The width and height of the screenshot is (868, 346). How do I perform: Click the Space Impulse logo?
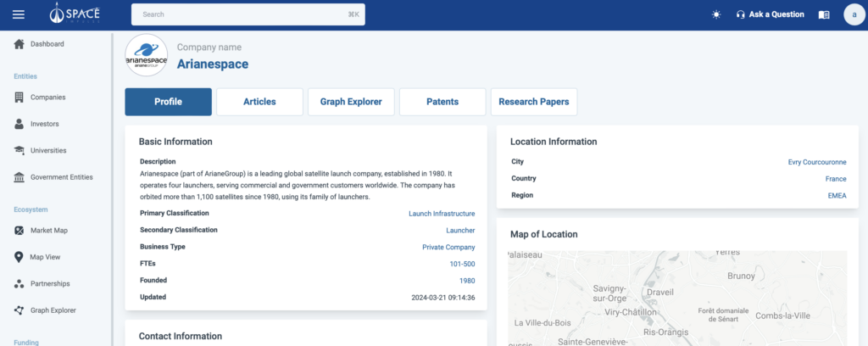coord(75,13)
